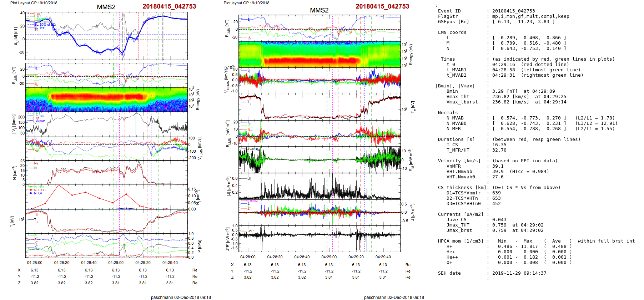Select the Vmax_tburst row label
The image size is (644, 300).
(462, 102)
